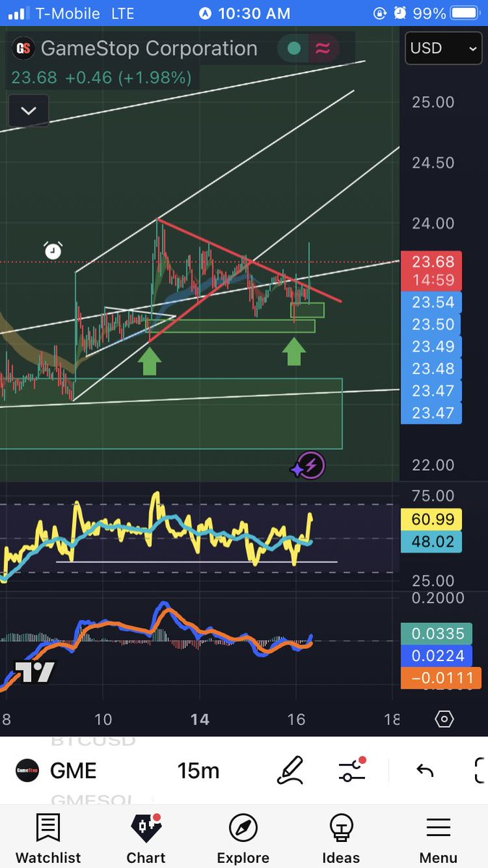Tap the 23.68 +0.46 price change text
Viewport: 488px width, 868px height.
point(100,77)
